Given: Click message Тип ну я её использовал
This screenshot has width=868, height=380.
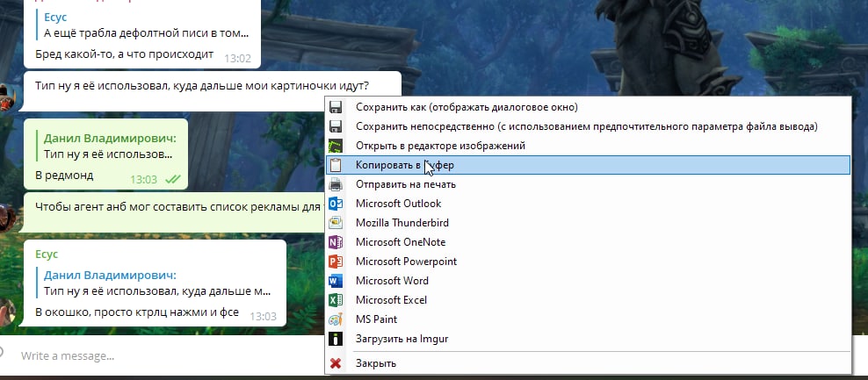Looking at the screenshot, I should [202, 86].
